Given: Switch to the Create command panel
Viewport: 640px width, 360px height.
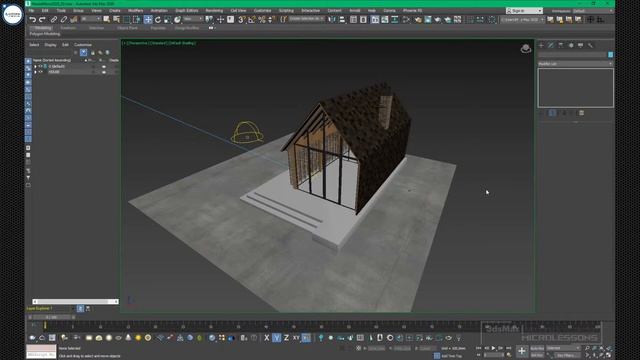Looking at the screenshot, I should [x=542, y=45].
